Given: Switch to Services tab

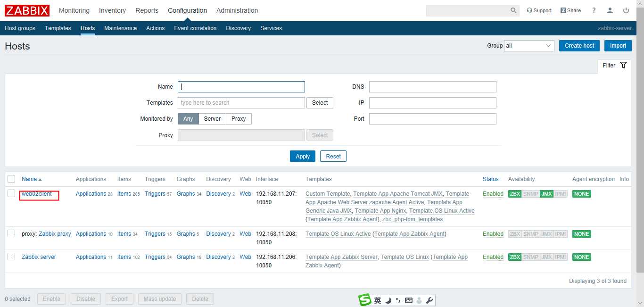Looking at the screenshot, I should (x=271, y=28).
